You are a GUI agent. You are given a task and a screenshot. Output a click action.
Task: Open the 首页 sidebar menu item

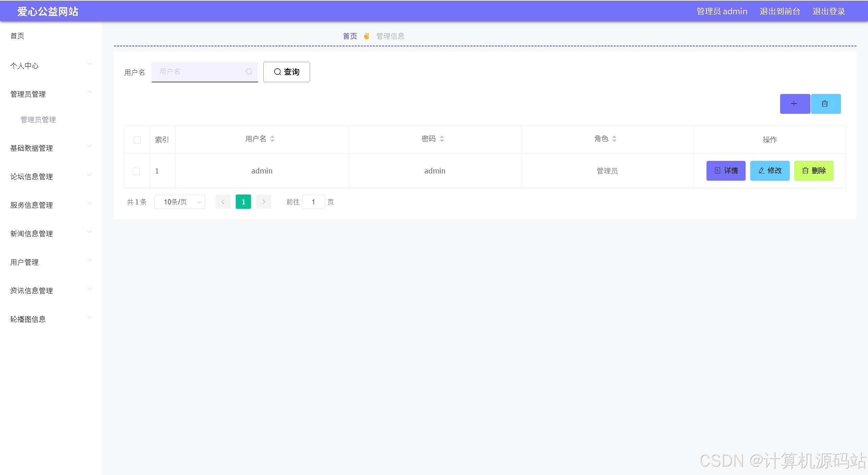[18, 36]
